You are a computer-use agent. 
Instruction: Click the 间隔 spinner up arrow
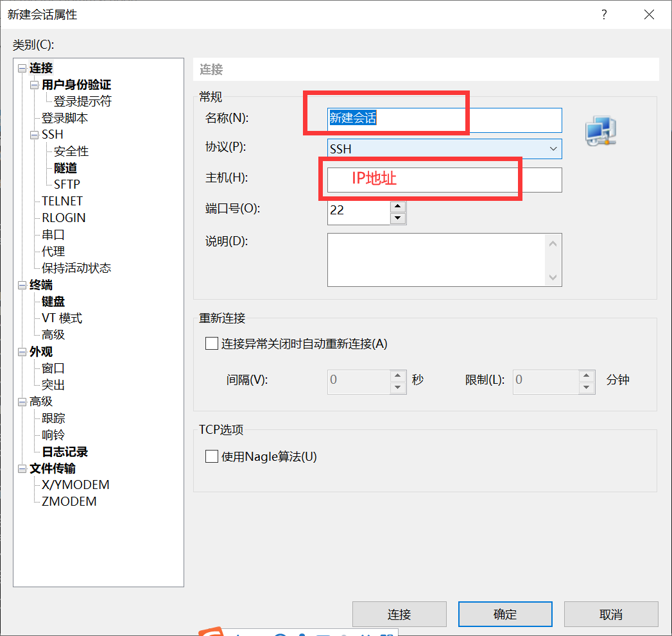[x=398, y=376]
